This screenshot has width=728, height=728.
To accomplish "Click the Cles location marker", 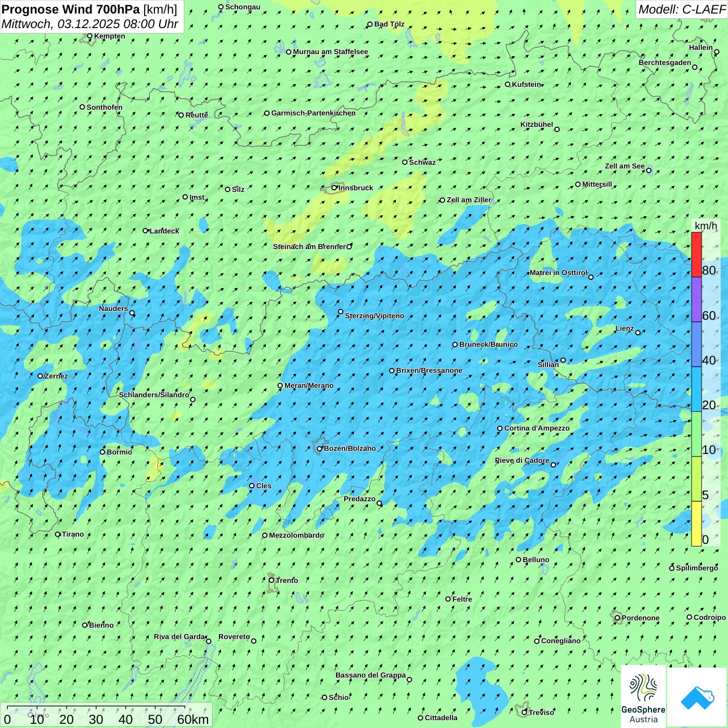I will pyautogui.click(x=252, y=486).
